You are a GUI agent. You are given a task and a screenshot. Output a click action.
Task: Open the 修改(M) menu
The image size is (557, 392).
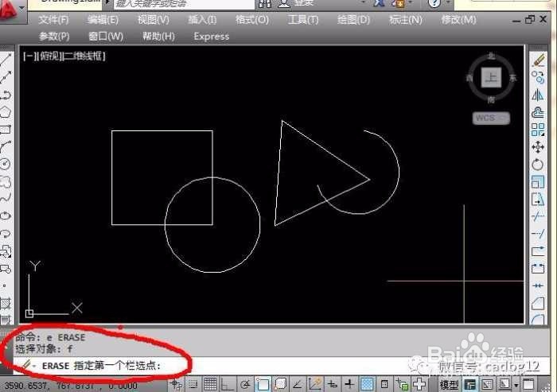(458, 20)
